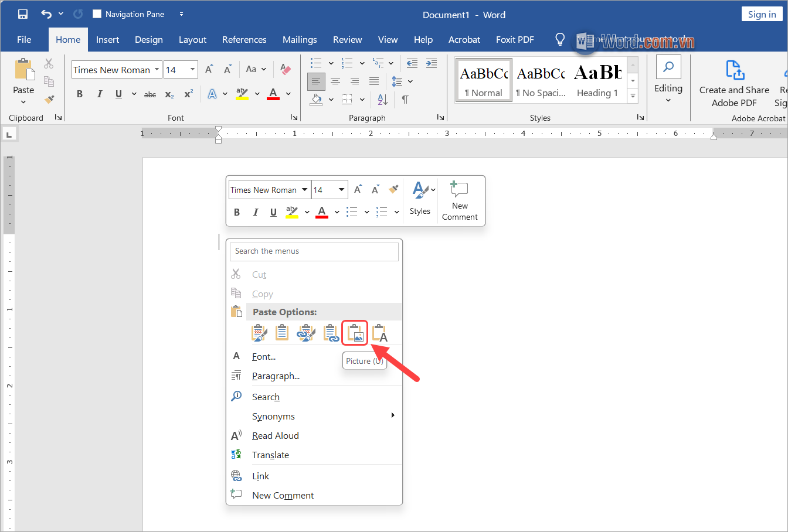This screenshot has height=532, width=788.
Task: Toggle Italic in the mini toolbar
Action: click(255, 212)
